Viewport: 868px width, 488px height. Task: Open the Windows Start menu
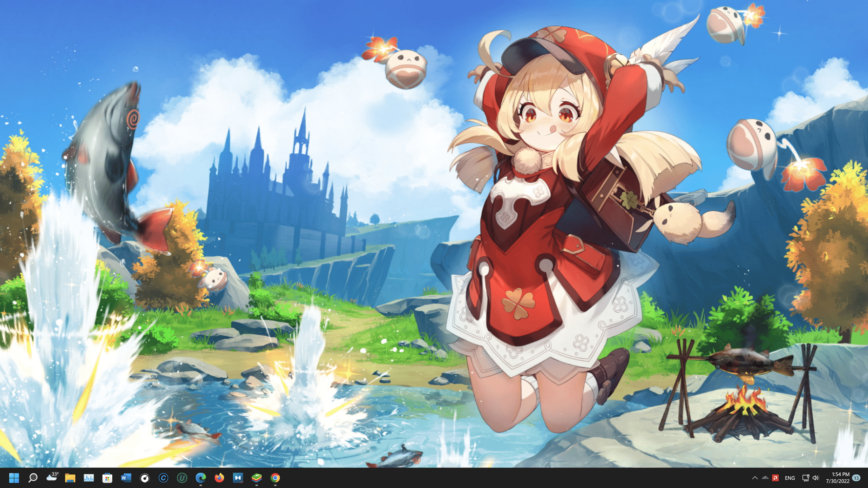pos(14,478)
